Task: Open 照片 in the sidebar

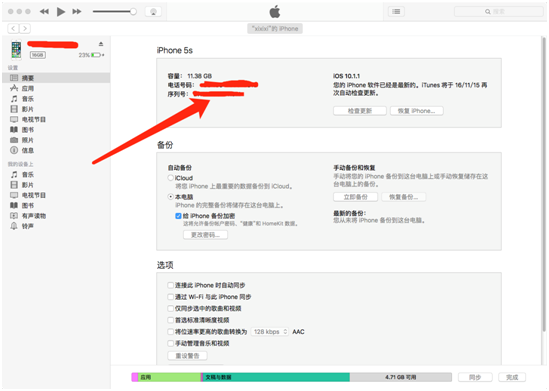Action: 56,140
